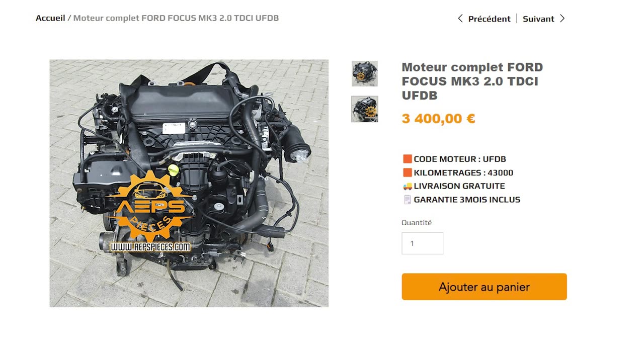Click the left chevron beside Précédent
This screenshot has height=362, width=644.
(x=460, y=19)
